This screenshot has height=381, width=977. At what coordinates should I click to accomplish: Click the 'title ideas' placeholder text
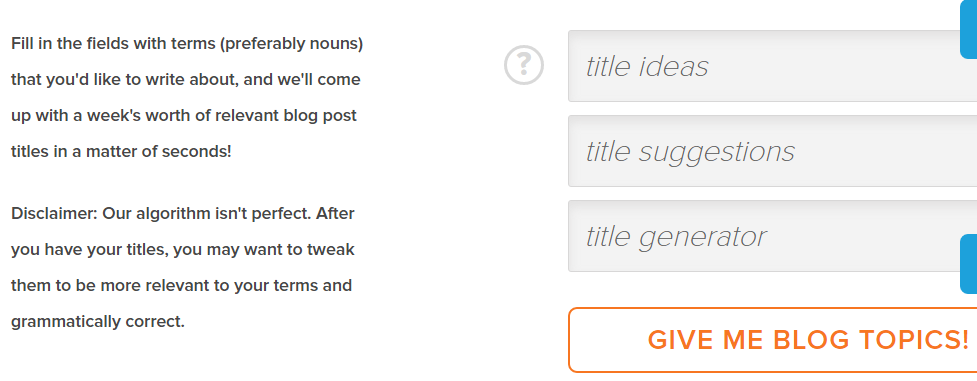point(647,66)
